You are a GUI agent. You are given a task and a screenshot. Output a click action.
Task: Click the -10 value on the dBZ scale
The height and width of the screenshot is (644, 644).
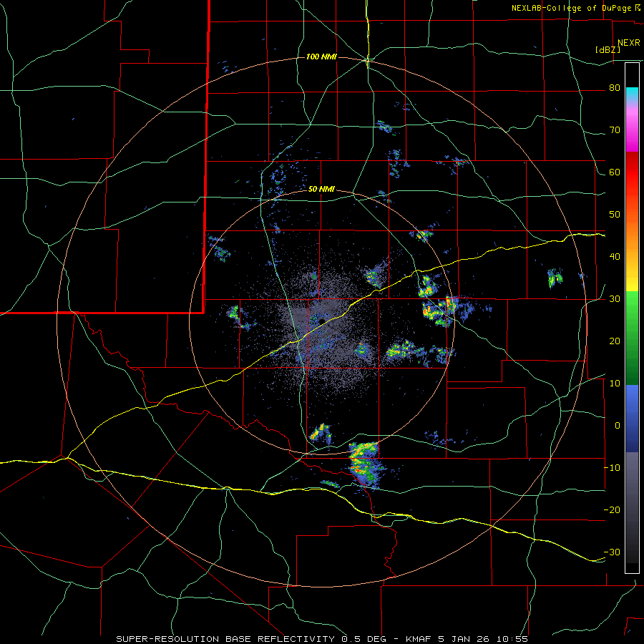(612, 468)
